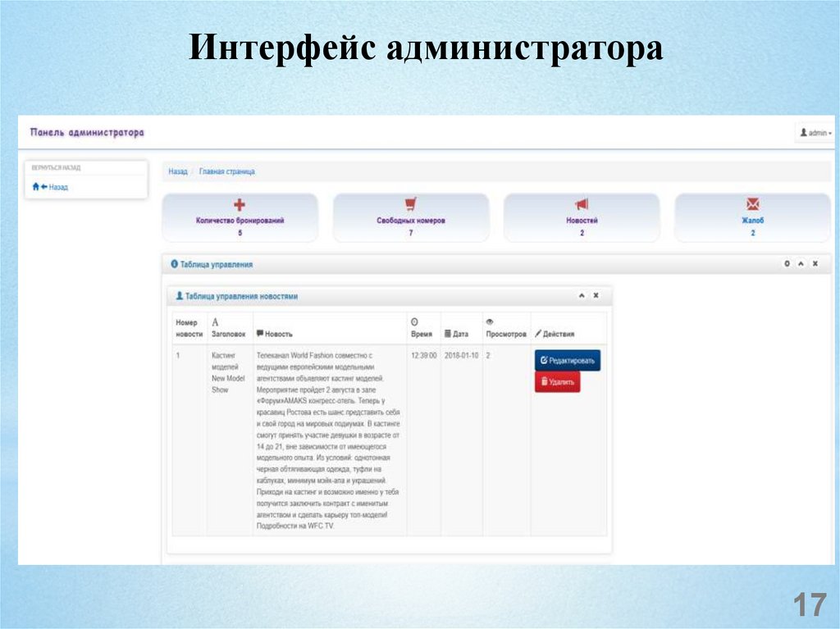Click the info icon beside Таблица управления
The image size is (840, 629).
[x=174, y=264]
